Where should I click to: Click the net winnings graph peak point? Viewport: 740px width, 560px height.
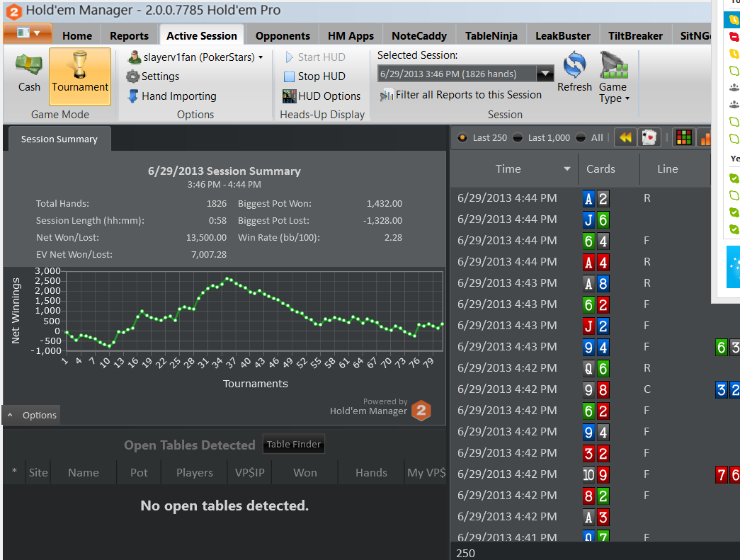(227, 279)
